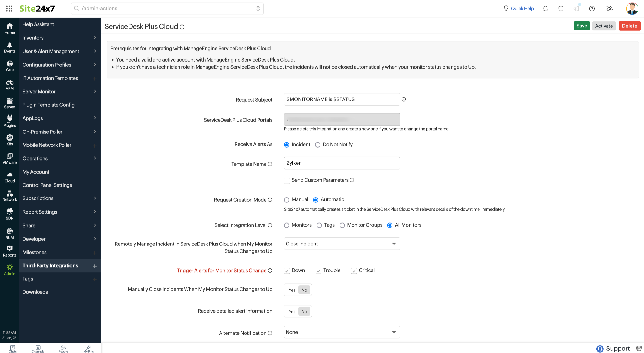Check Send Custom Parameters checkbox

coord(287,181)
